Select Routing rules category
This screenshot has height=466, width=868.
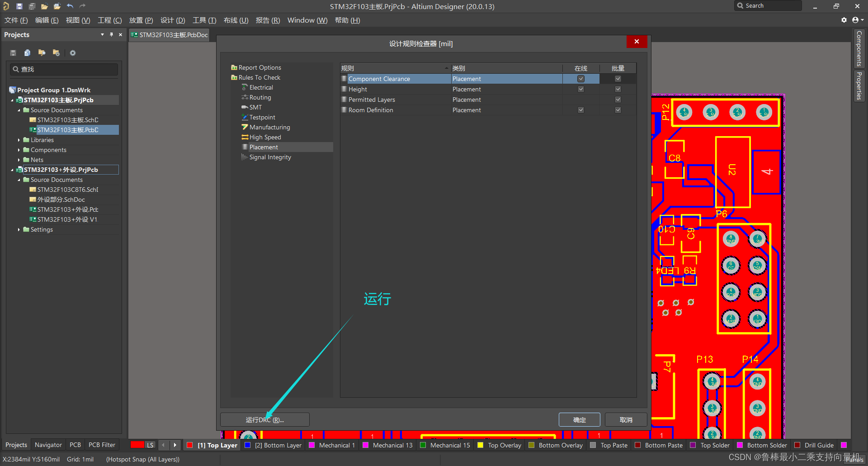260,97
